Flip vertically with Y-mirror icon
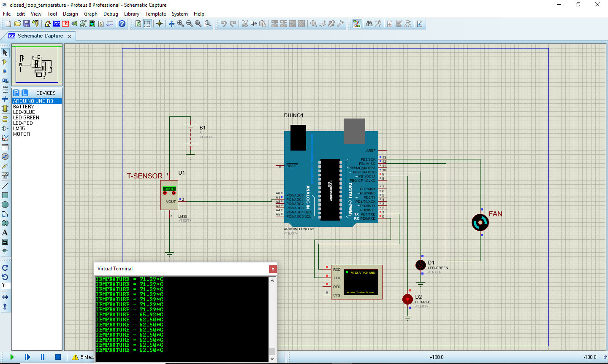This screenshot has width=608, height=364. (5, 307)
